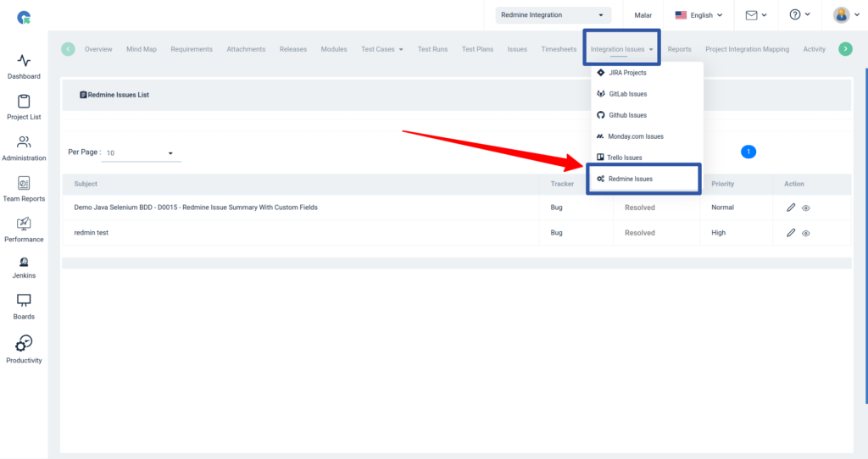Switch to the Requirements tab
This screenshot has width=868, height=459.
tap(191, 49)
